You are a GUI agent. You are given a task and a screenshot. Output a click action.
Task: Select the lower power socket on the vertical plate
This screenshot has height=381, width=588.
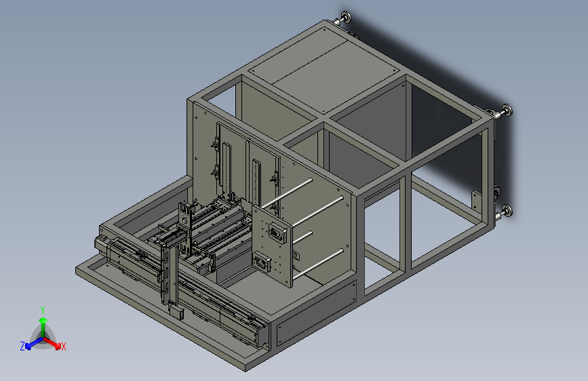262,262
